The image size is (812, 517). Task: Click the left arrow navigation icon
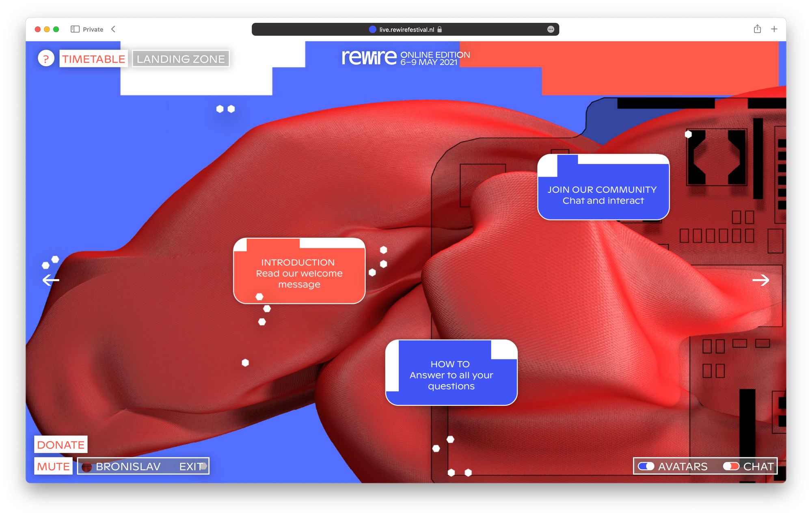tap(51, 280)
